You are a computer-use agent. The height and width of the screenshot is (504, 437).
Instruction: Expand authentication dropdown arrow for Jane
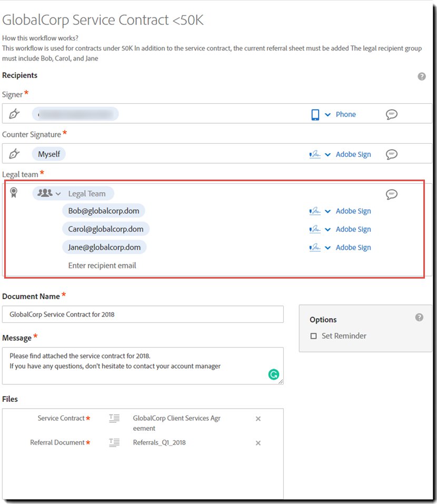327,248
